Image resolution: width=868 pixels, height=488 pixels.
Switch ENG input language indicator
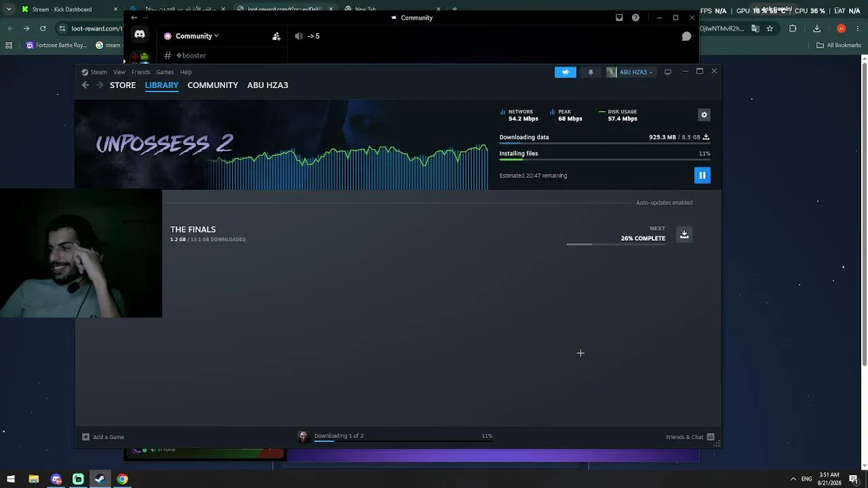pyautogui.click(x=806, y=479)
